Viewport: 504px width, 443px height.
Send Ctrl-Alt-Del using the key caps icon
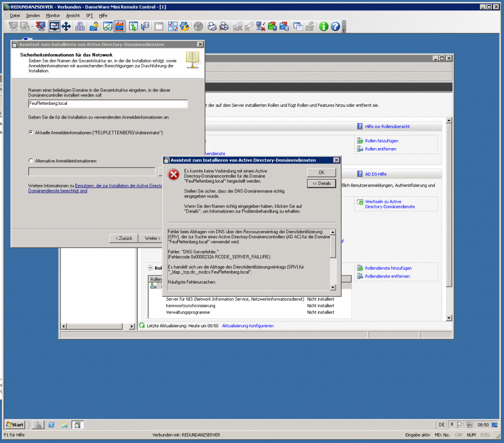pyautogui.click(x=80, y=27)
